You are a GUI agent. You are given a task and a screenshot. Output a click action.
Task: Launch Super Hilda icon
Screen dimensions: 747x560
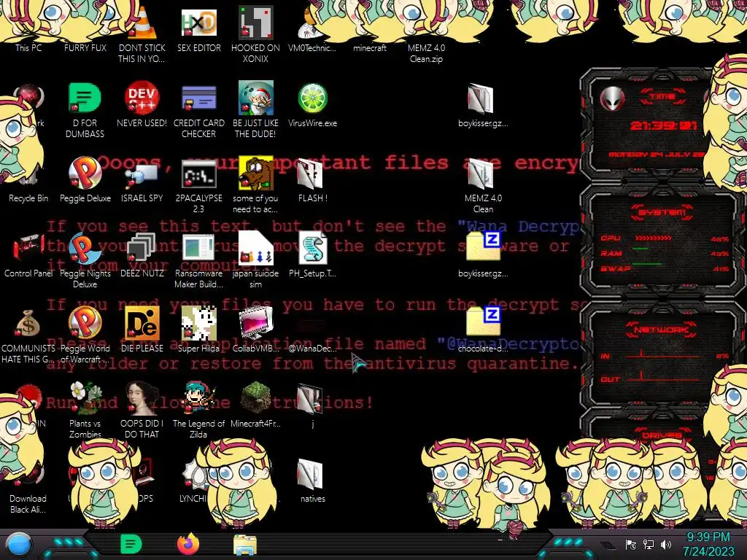[x=199, y=323]
